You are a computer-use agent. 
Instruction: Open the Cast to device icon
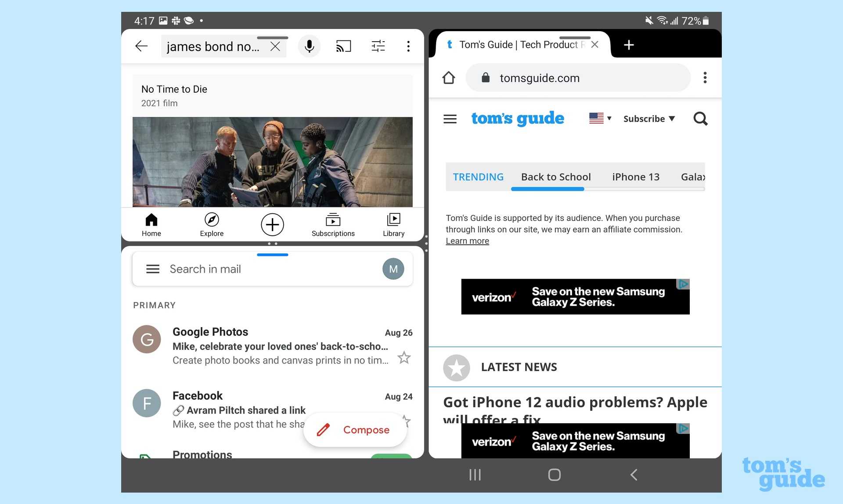tap(343, 46)
